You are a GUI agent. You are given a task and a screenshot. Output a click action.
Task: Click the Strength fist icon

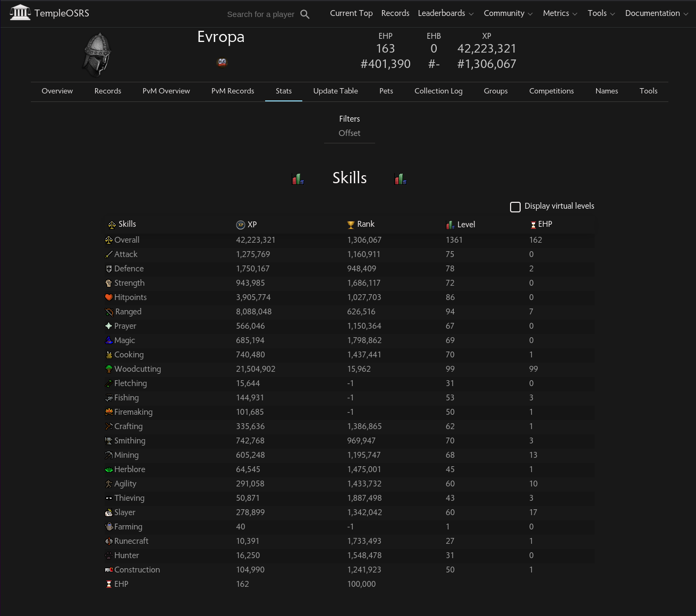109,283
